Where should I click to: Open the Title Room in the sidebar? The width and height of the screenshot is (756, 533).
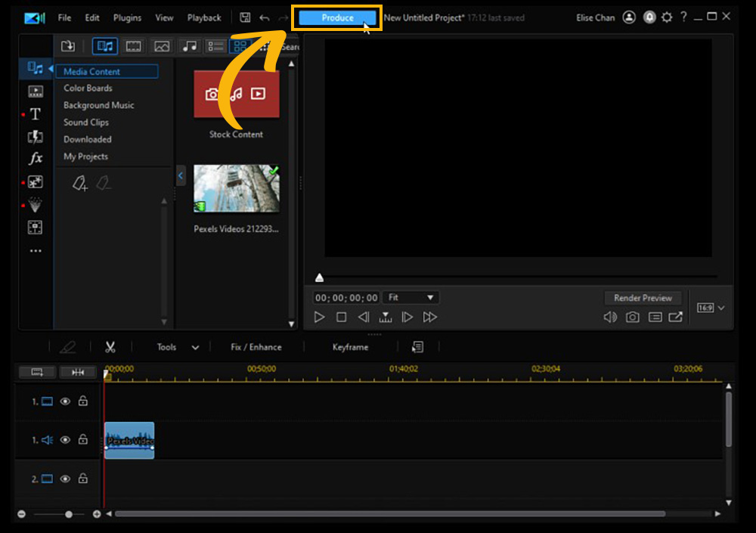(x=35, y=114)
